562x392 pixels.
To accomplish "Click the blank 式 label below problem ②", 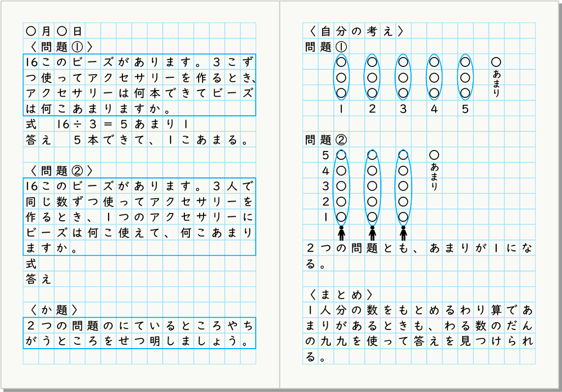I will tap(31, 264).
